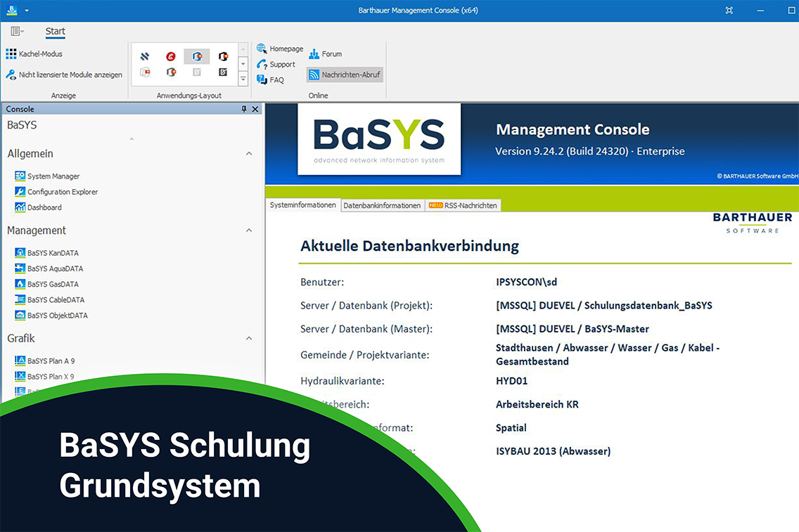Collapse the Allgemein section
Viewport: 799px width, 532px height.
click(x=249, y=154)
